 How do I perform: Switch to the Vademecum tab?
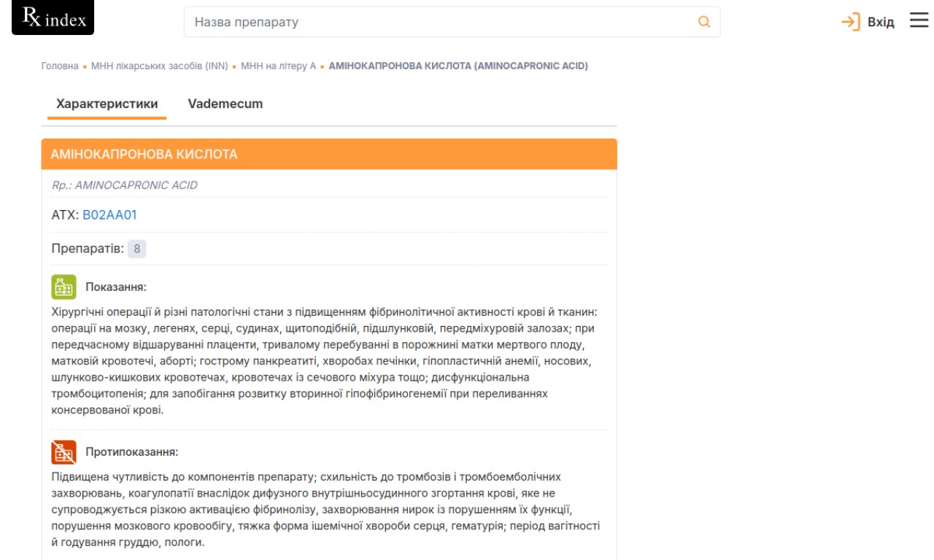tap(225, 104)
